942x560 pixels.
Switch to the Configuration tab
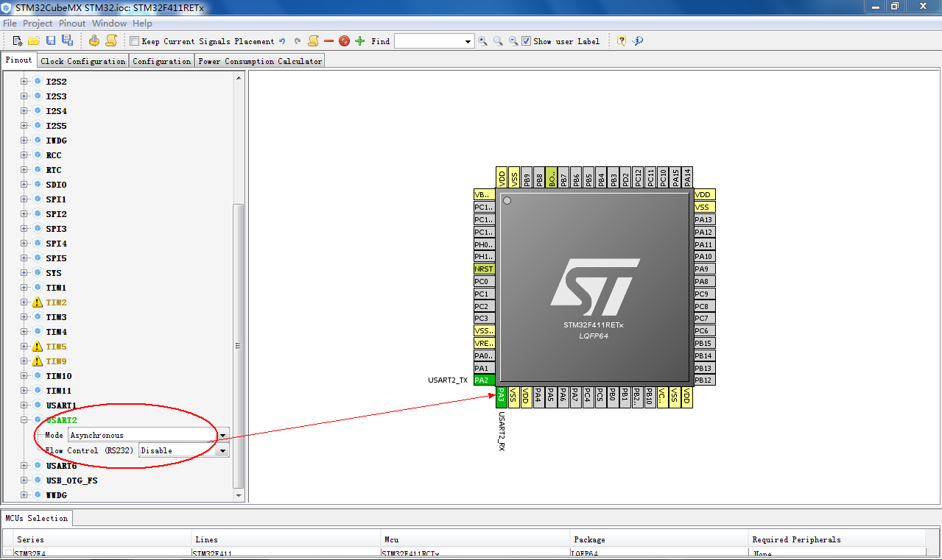pyautogui.click(x=162, y=61)
